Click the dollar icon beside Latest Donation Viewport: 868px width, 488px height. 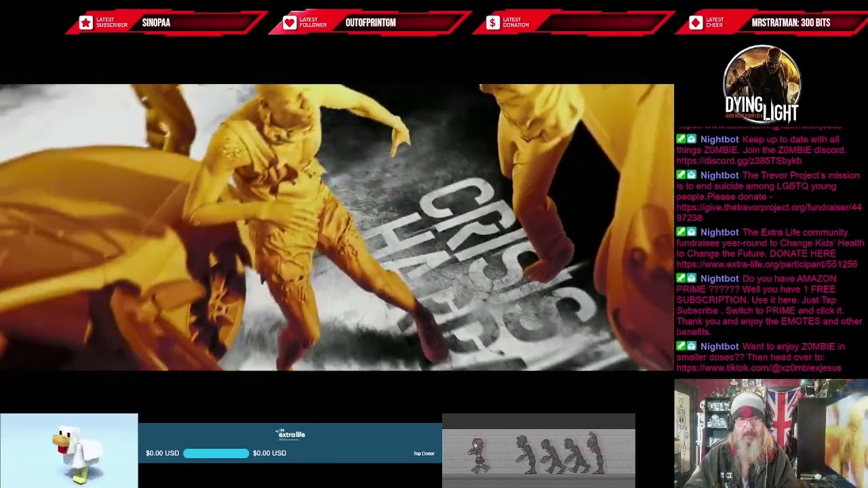tap(493, 23)
